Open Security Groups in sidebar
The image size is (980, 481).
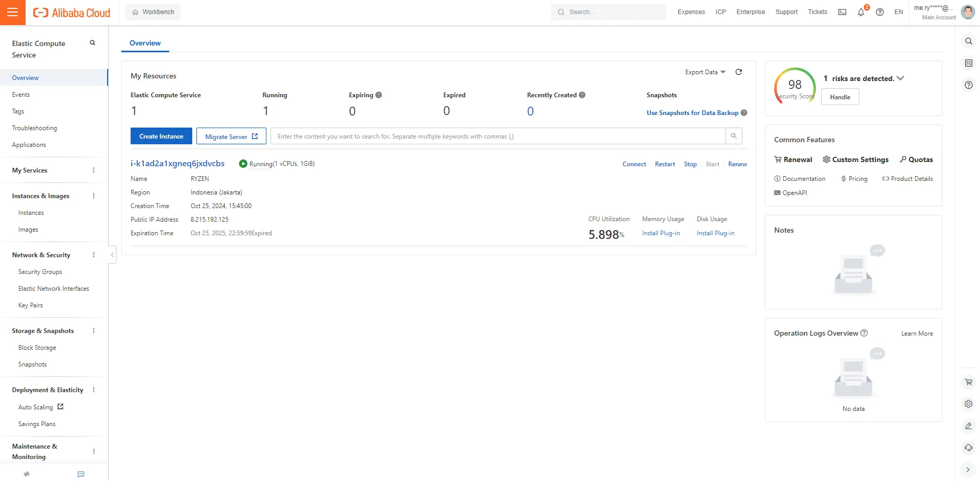coord(40,272)
